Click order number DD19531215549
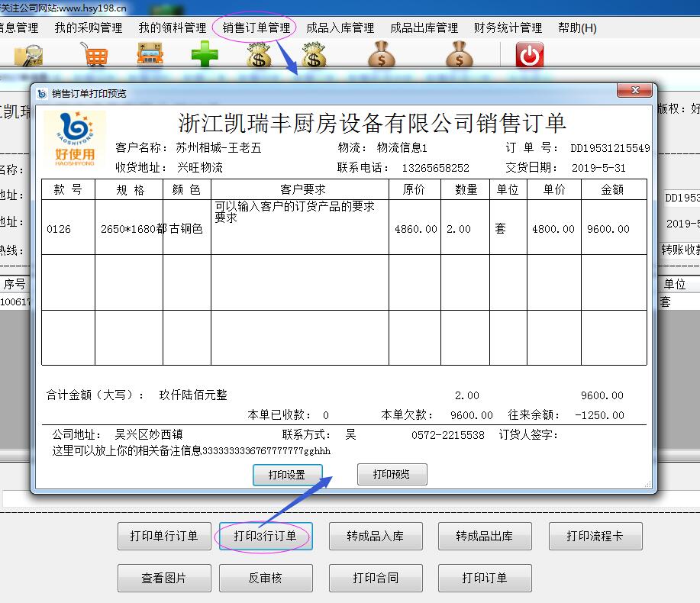 point(610,148)
